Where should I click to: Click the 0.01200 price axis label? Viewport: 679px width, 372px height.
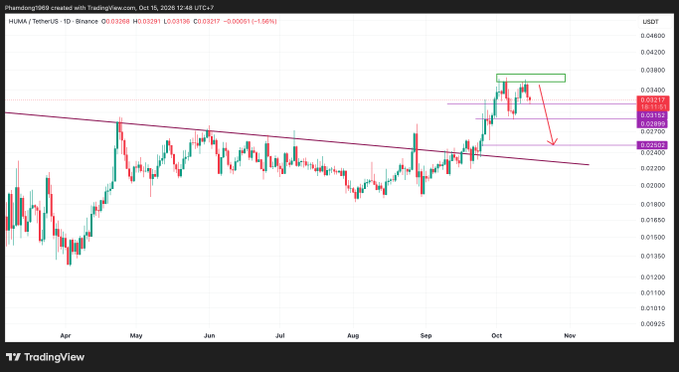(x=653, y=277)
